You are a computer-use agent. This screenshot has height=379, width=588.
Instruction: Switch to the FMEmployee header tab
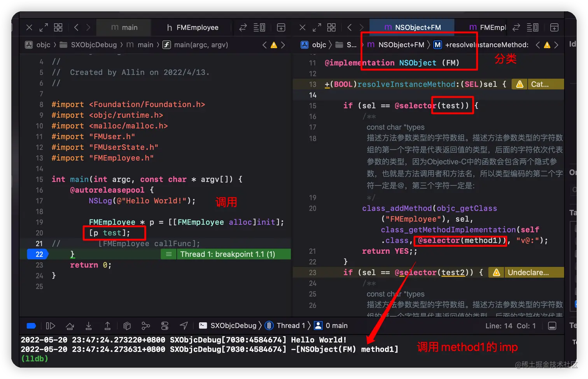[192, 27]
